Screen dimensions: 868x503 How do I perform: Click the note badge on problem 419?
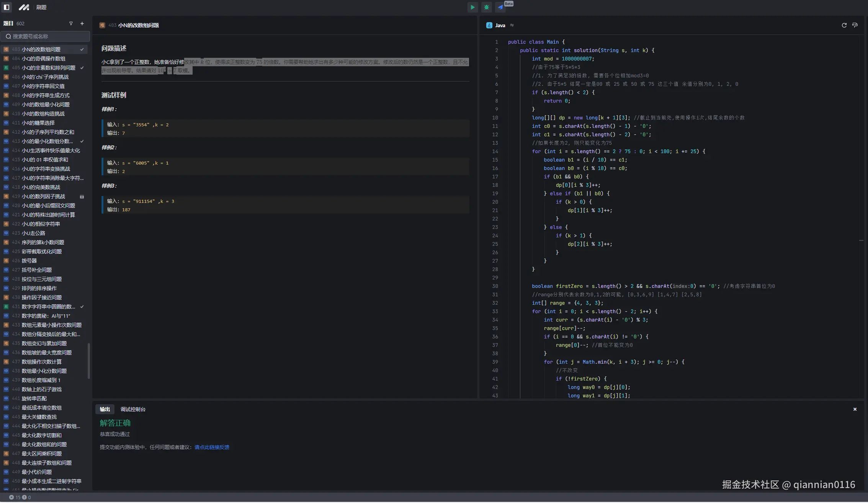[82, 197]
